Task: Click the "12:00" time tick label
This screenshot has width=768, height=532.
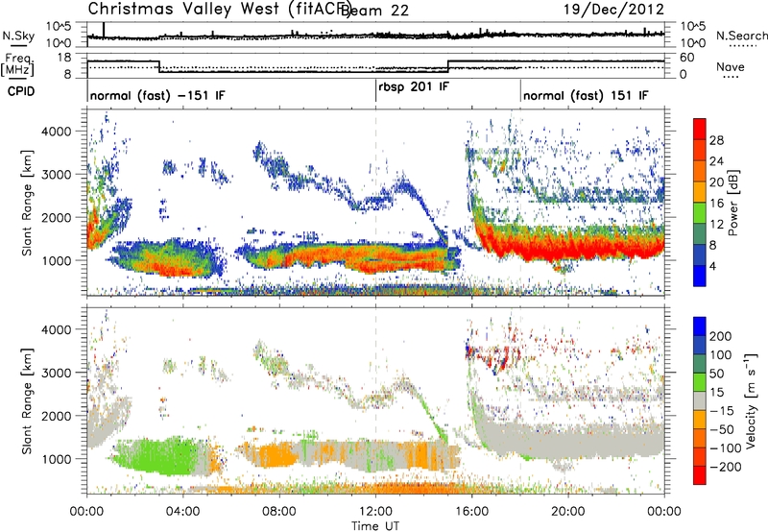Action: 375,512
